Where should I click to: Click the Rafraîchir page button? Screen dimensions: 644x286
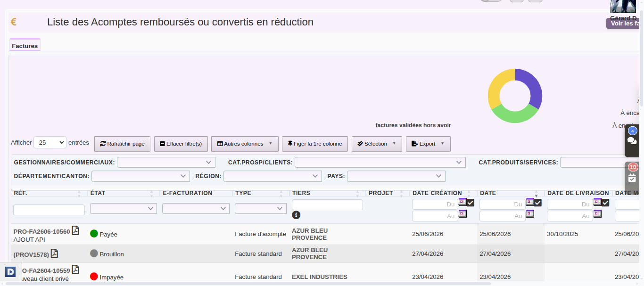pos(123,144)
